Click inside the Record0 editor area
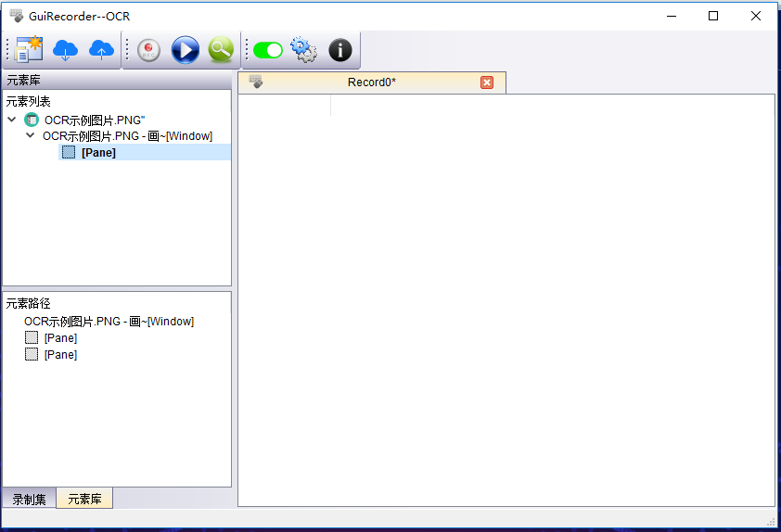Image resolution: width=781 pixels, height=532 pixels. point(506,300)
